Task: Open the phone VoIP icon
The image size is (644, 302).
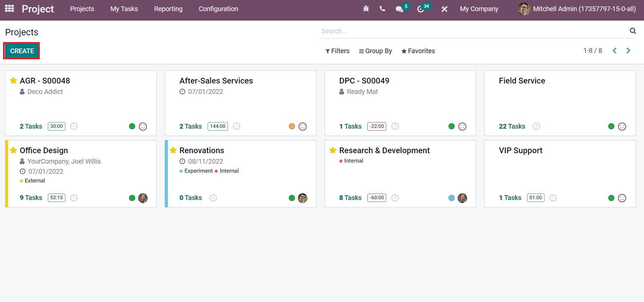Action: pyautogui.click(x=382, y=9)
